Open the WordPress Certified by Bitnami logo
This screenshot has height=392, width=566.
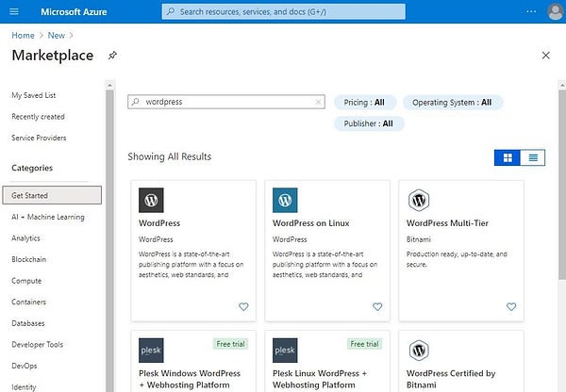coord(419,351)
